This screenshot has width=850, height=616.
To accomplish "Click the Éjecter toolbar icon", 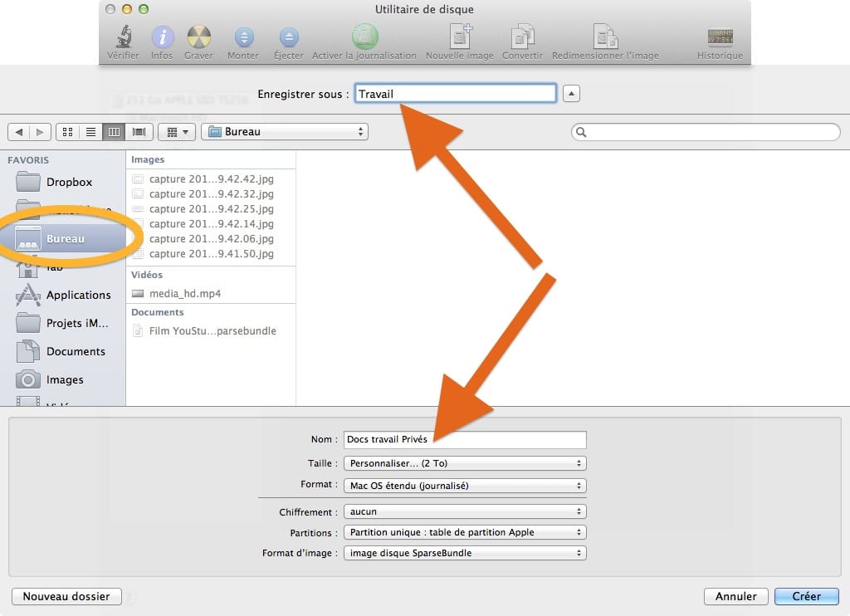I will 289,37.
